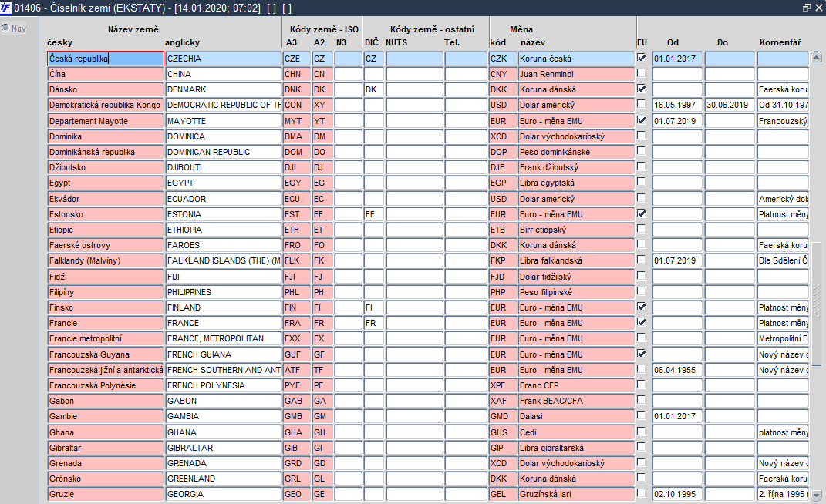Select the FRANCE, METROPOLITAN cell

tap(224, 338)
